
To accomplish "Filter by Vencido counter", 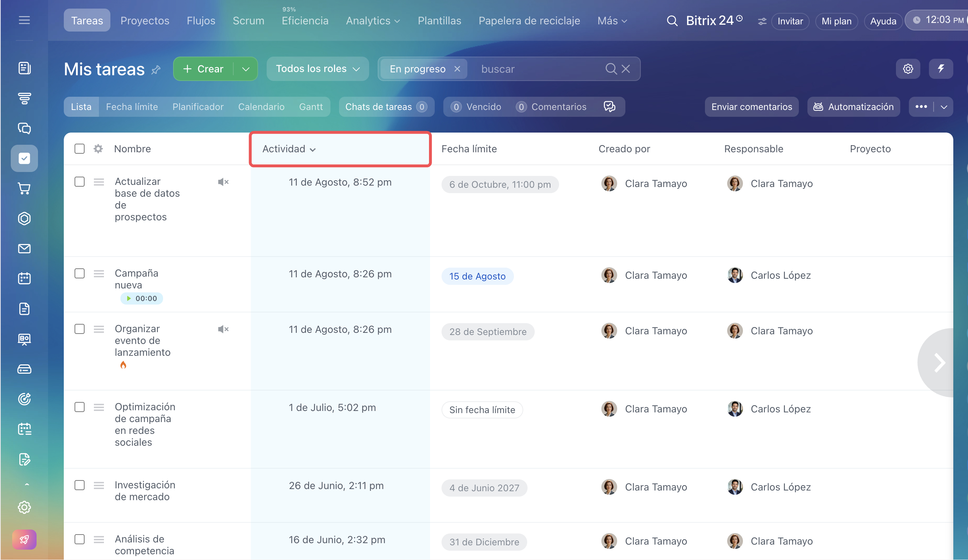I will point(476,107).
